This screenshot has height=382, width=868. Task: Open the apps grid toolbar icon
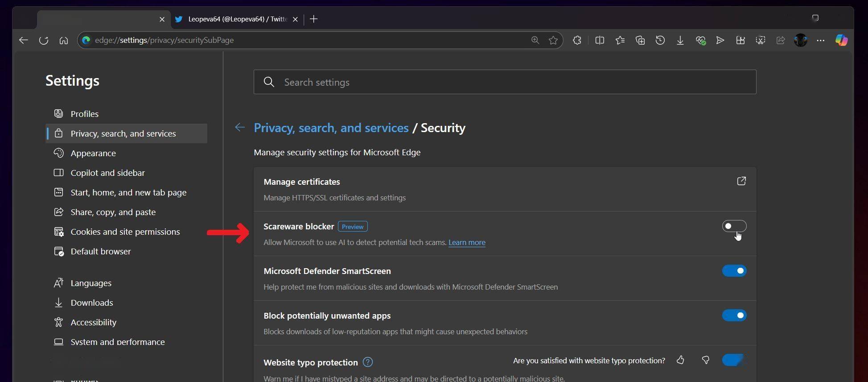click(x=740, y=40)
